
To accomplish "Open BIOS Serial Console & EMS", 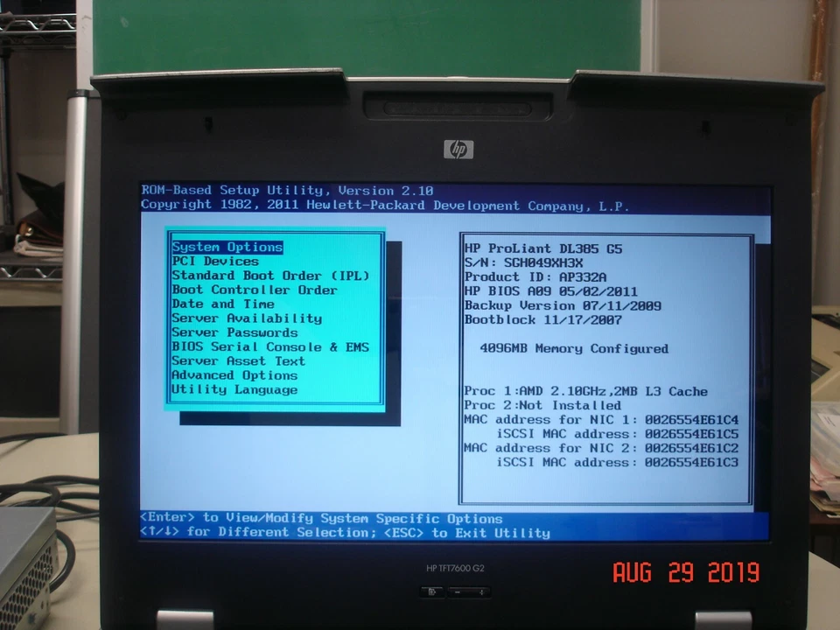I will click(x=269, y=346).
